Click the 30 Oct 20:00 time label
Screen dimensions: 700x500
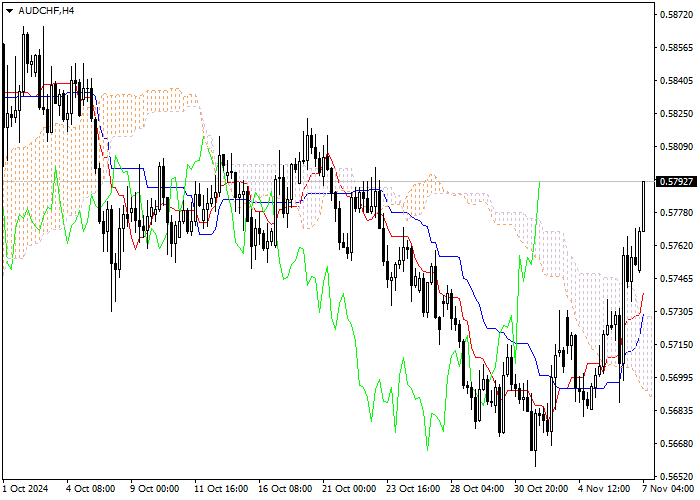(542, 489)
